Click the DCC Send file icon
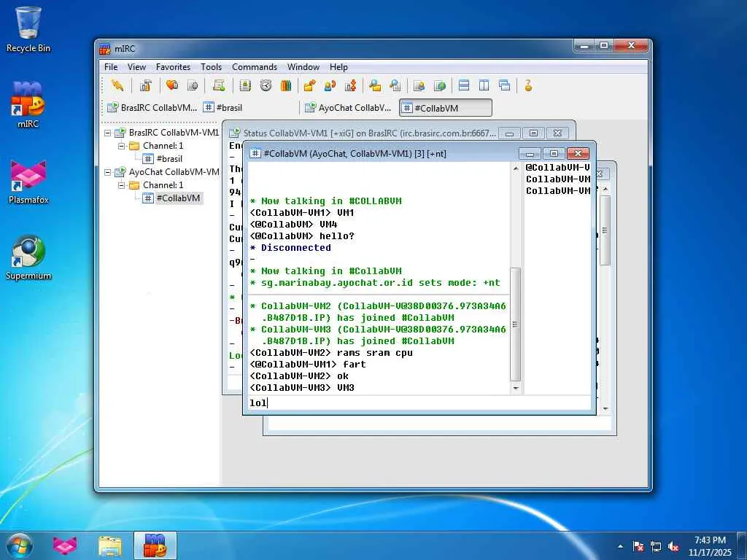 309,86
